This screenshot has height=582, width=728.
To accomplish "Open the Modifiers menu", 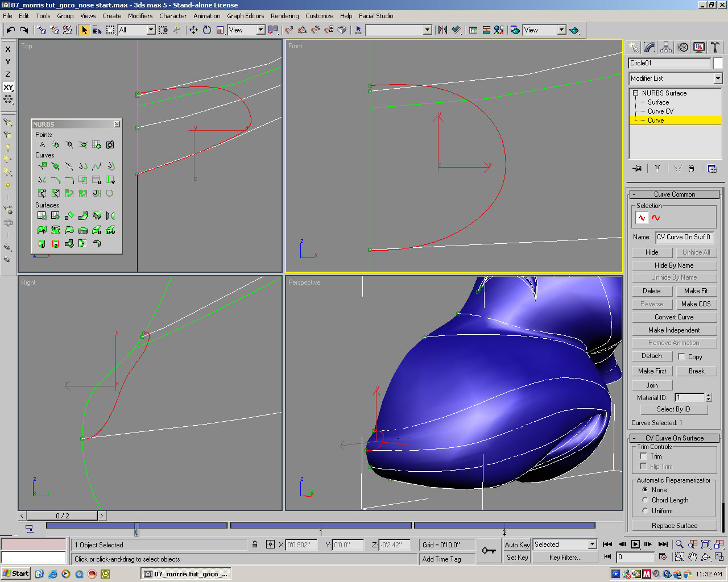I will pos(140,16).
